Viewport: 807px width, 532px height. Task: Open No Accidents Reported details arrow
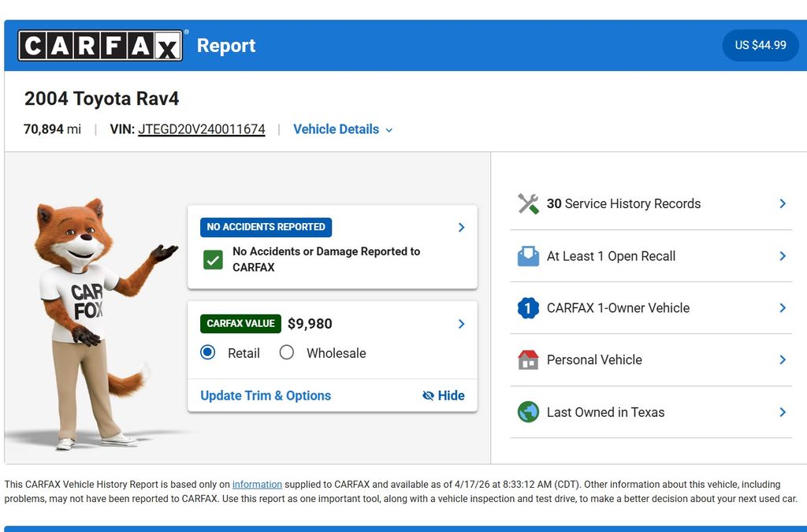tap(461, 227)
